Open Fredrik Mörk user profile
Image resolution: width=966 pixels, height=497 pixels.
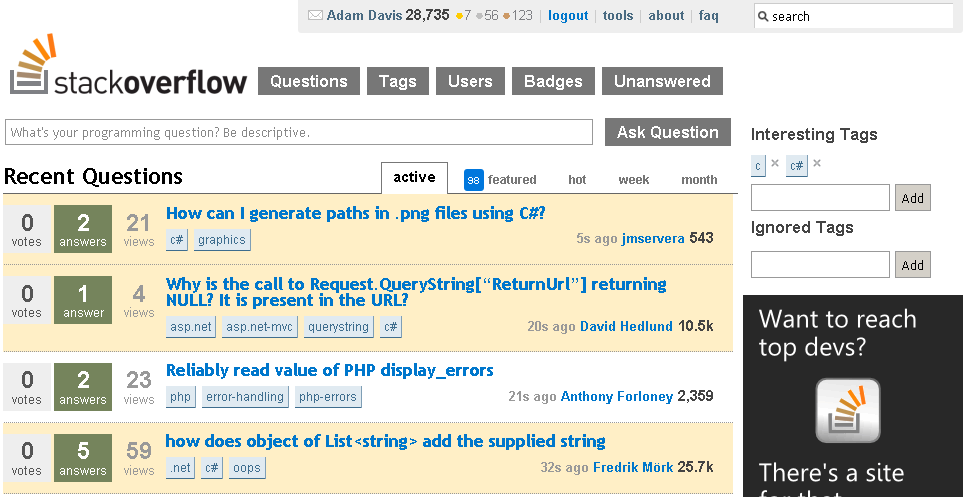633,467
